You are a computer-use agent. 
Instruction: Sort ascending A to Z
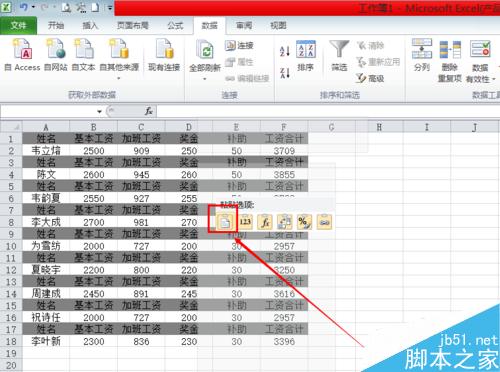tap(284, 51)
